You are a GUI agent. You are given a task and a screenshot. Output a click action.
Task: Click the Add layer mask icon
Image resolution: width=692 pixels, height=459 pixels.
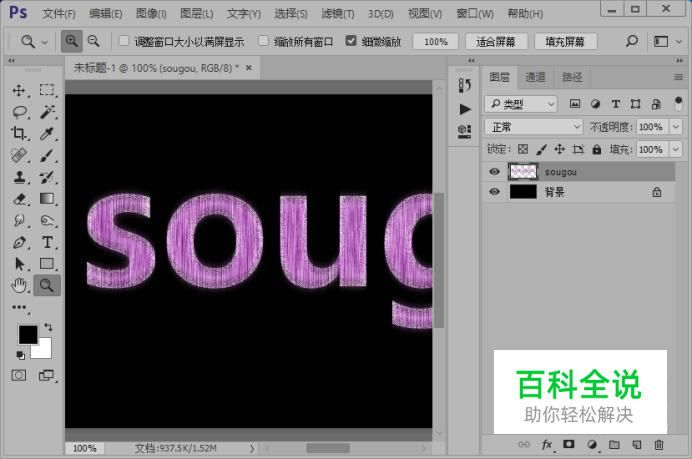click(x=569, y=444)
